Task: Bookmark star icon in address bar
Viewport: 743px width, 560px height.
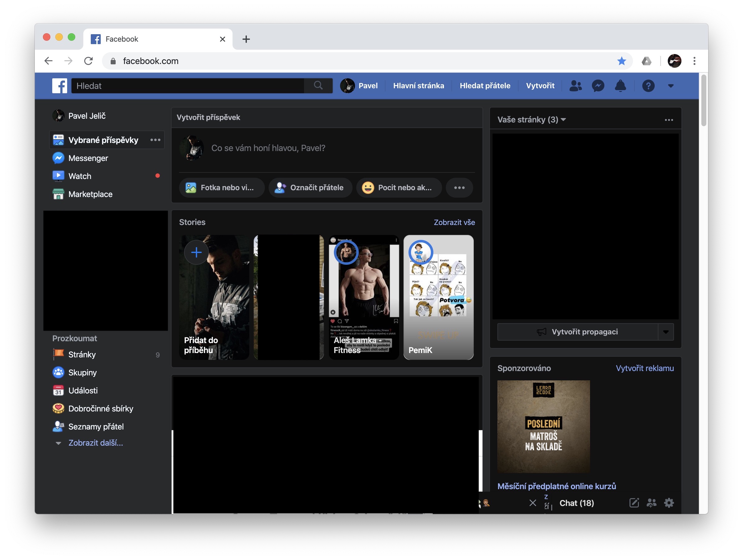Action: (x=621, y=61)
